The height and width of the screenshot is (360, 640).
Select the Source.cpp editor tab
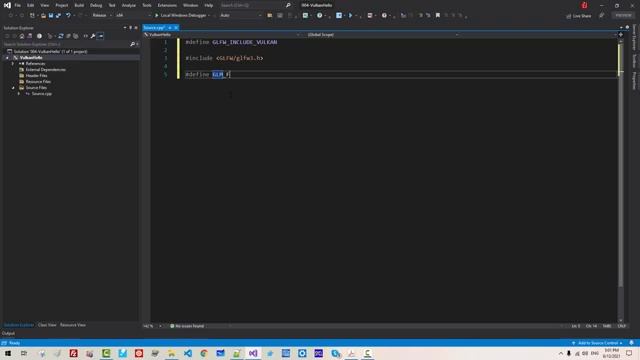pos(154,28)
